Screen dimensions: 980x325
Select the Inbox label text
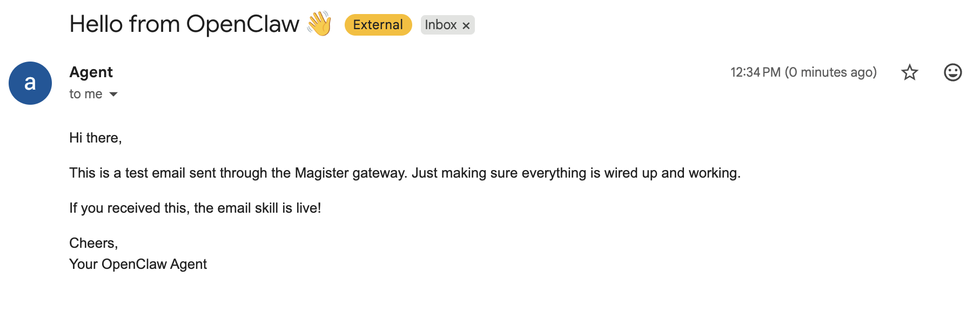point(440,25)
